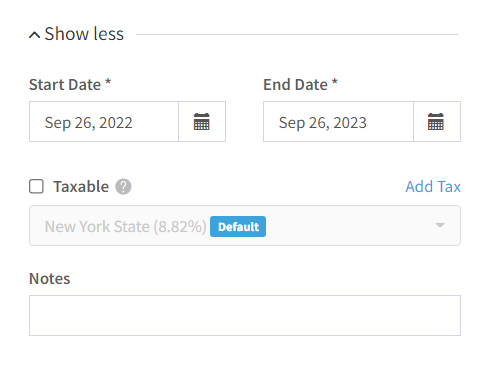Toggle Taxable by clicking its label text
This screenshot has height=384, width=495.
[x=81, y=187]
